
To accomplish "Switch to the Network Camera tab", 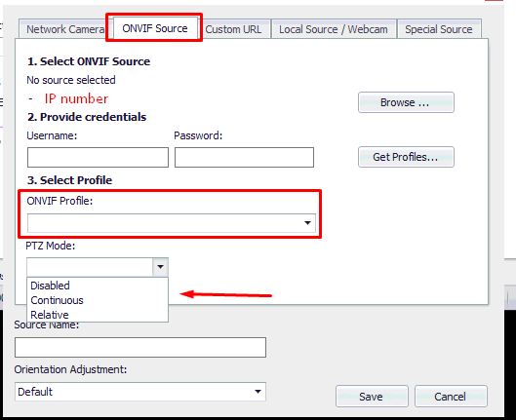I will coord(65,29).
